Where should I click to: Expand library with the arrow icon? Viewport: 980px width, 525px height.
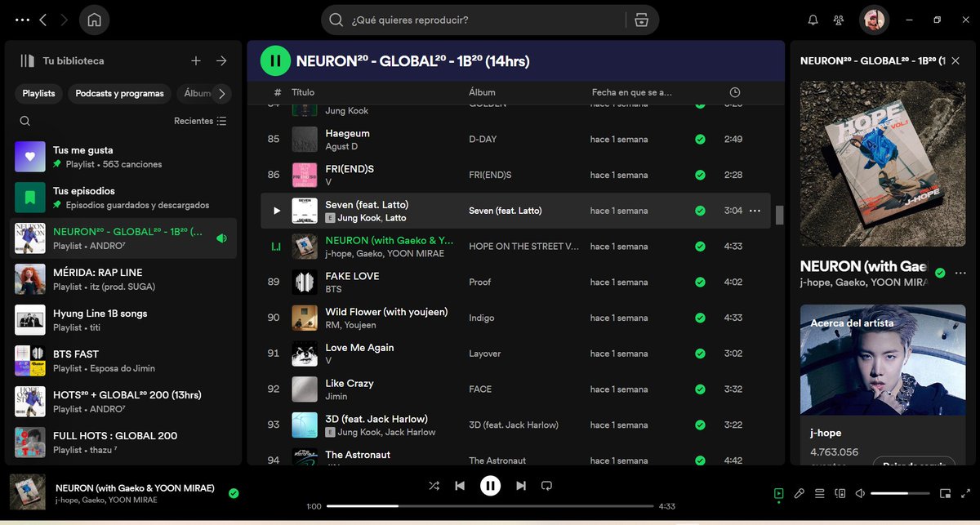pyautogui.click(x=221, y=60)
